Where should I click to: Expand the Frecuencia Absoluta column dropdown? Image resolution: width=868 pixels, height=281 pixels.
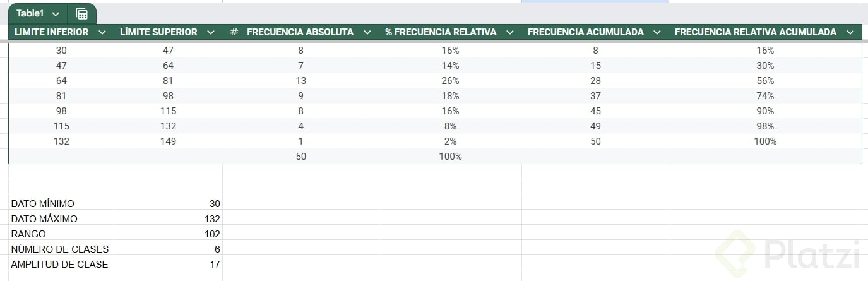(367, 32)
